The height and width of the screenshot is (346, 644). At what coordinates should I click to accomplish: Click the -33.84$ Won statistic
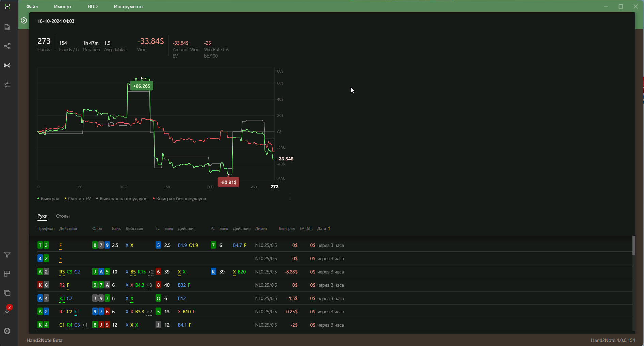pyautogui.click(x=150, y=45)
